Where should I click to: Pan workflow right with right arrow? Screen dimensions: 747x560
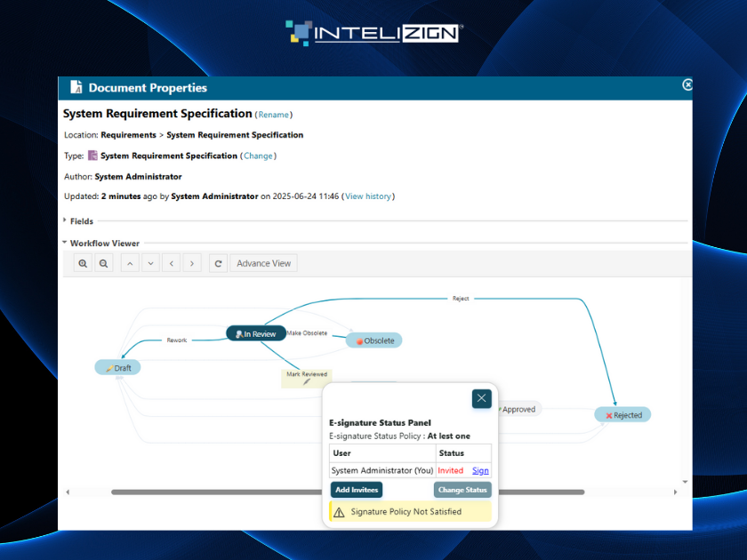coord(192,263)
